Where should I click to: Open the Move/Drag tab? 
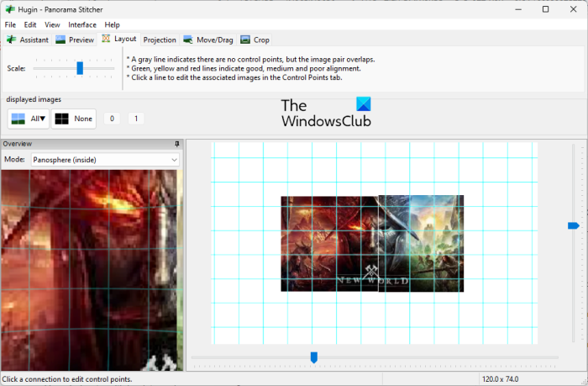208,40
